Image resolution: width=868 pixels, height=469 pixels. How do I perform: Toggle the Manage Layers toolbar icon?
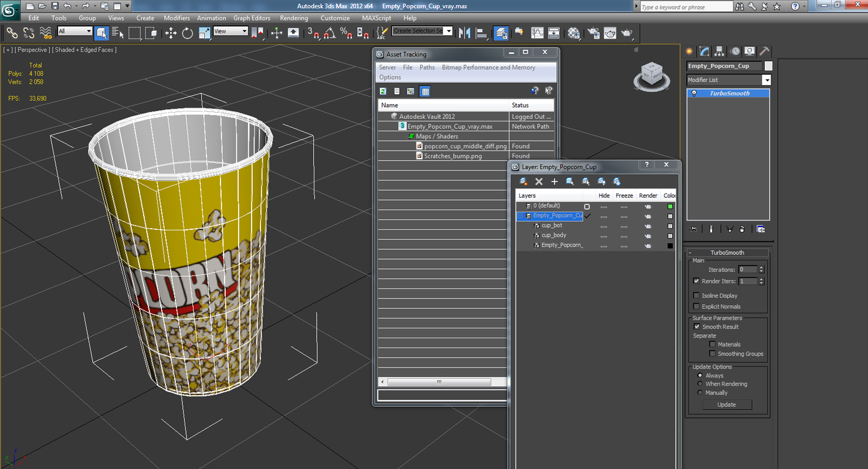click(x=501, y=33)
